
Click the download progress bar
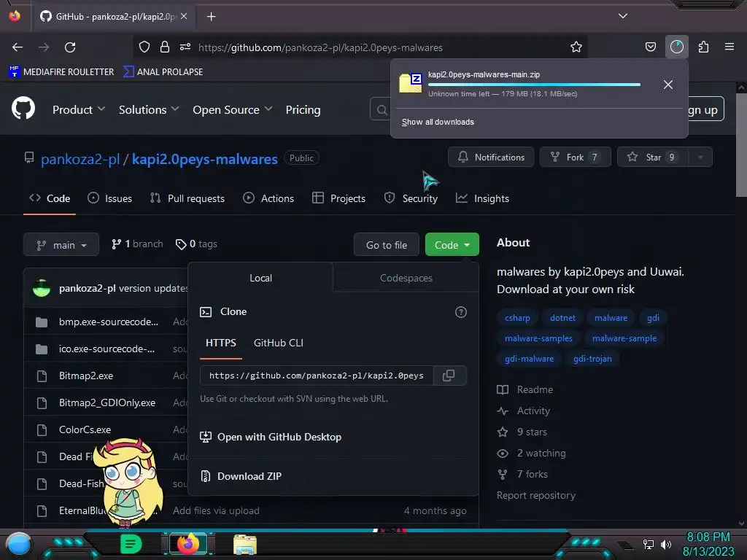pos(534,85)
